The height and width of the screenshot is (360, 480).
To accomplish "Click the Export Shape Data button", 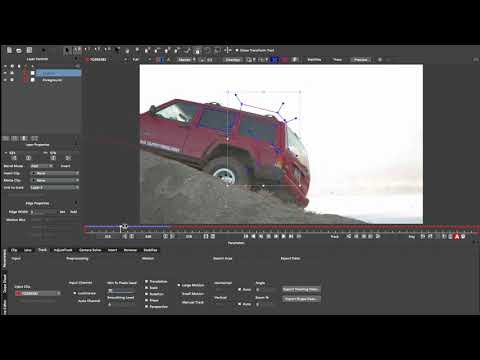I will click(x=301, y=299).
